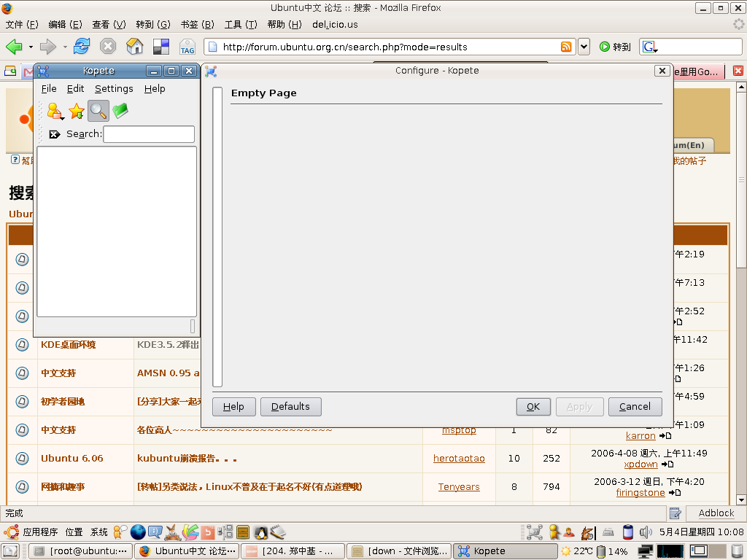Open the back history dropdown arrow in Firefox

coord(31,47)
